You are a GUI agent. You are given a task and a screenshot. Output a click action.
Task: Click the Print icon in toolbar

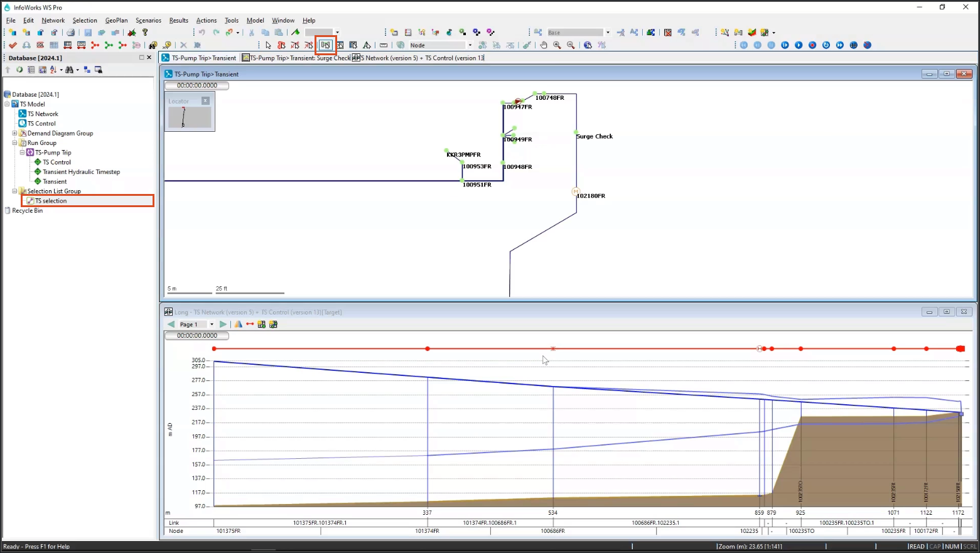pyautogui.click(x=70, y=33)
